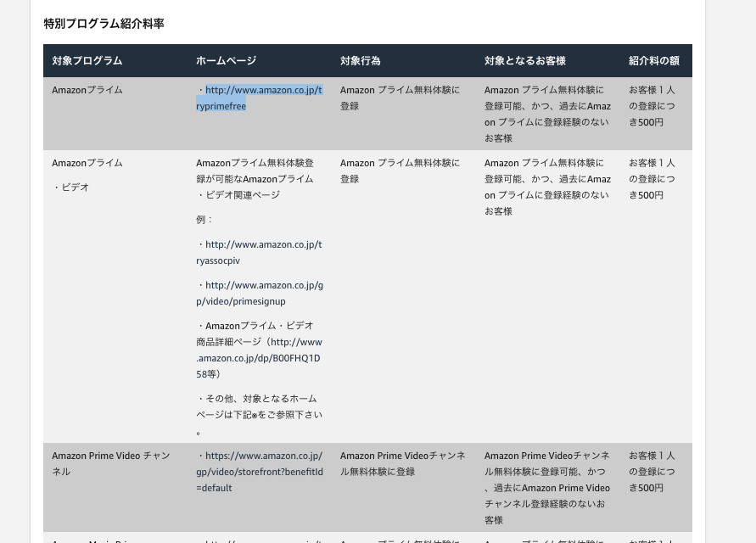This screenshot has width=756, height=543.
Task: Open the gp/video/primesignup link
Action: (260, 294)
